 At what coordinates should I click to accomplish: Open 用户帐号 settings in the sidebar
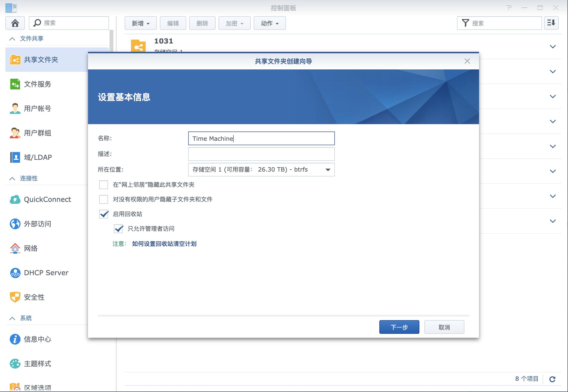coord(15,108)
